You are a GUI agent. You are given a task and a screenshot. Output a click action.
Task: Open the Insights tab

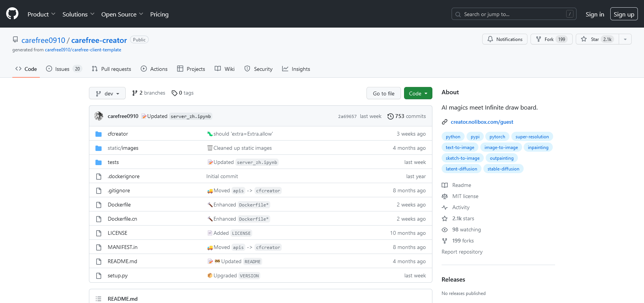pyautogui.click(x=296, y=69)
